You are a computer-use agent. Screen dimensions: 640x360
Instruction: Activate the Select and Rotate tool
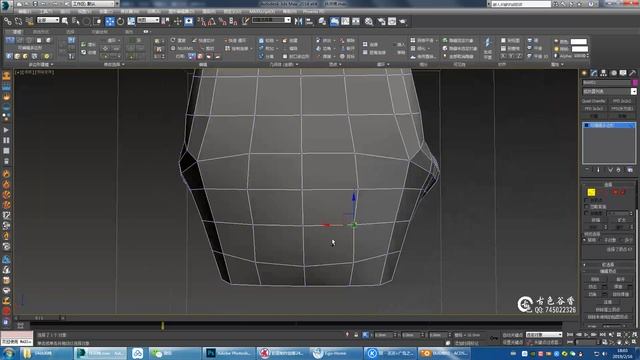[x=120, y=21]
